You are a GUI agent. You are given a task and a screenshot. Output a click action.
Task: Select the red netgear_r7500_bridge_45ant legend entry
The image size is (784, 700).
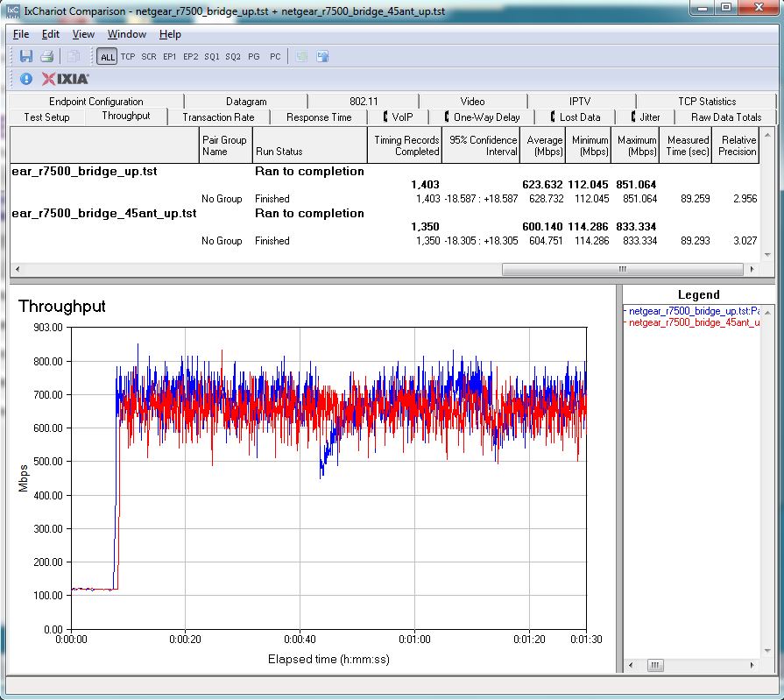(694, 322)
